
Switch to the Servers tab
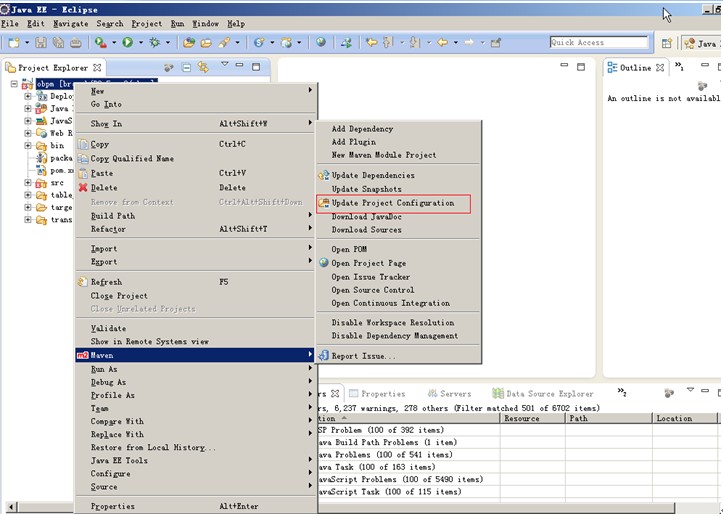[449, 394]
